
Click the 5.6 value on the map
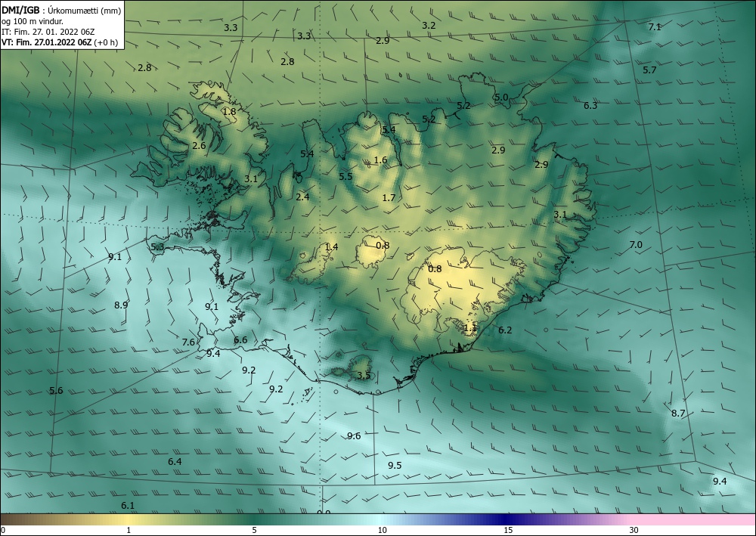(56, 390)
